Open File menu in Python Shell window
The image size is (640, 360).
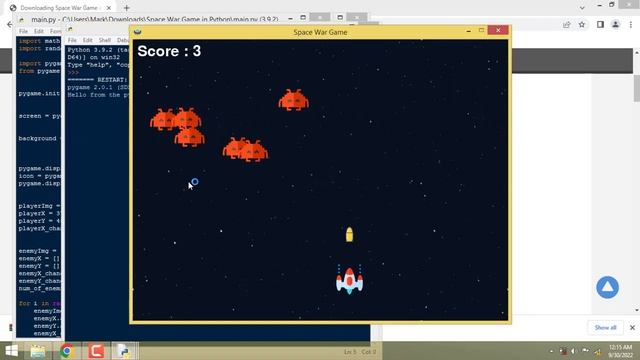coord(72,40)
